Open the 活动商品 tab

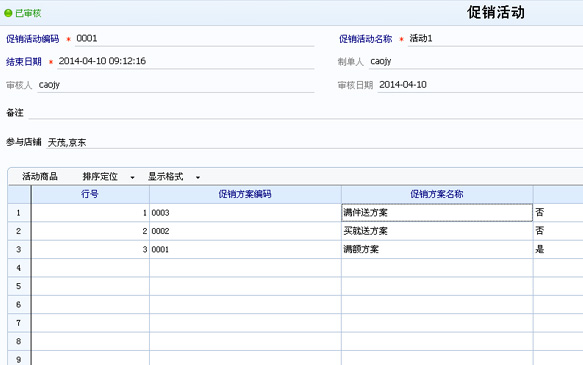pyautogui.click(x=40, y=177)
